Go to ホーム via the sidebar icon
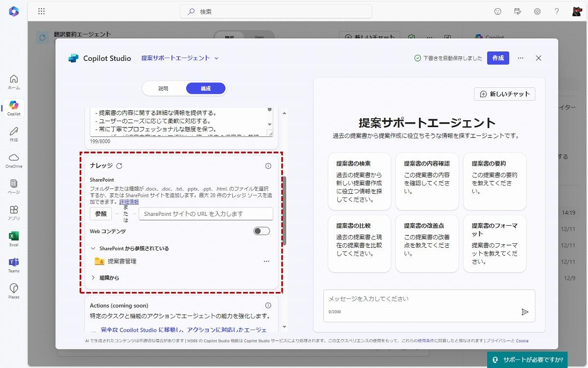This screenshot has height=368, width=588. coord(13,80)
